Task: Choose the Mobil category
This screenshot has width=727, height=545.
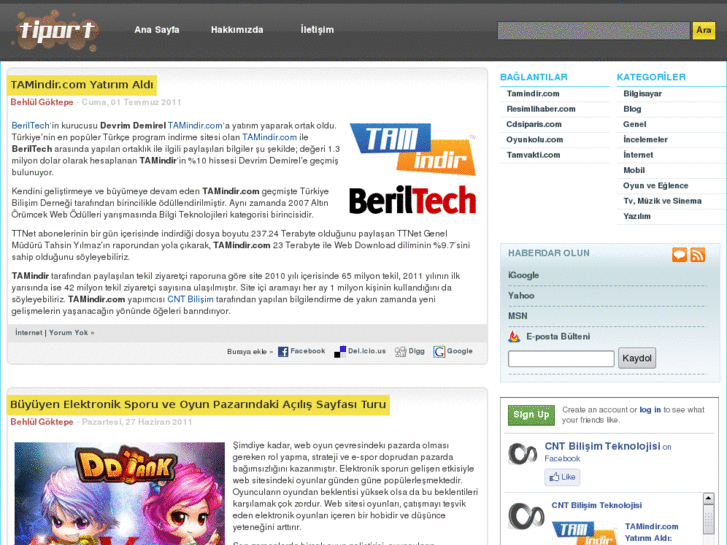Action: 634,170
